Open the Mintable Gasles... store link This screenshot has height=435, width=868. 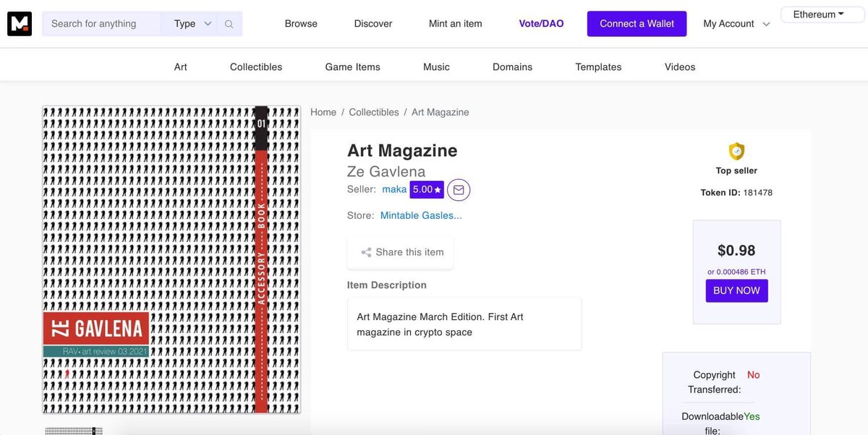coord(421,215)
